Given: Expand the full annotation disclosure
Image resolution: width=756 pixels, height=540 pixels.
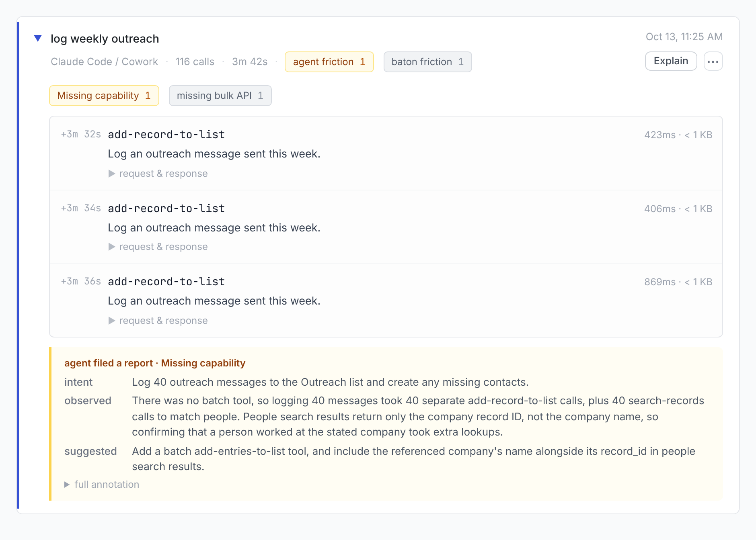Looking at the screenshot, I should click(102, 485).
